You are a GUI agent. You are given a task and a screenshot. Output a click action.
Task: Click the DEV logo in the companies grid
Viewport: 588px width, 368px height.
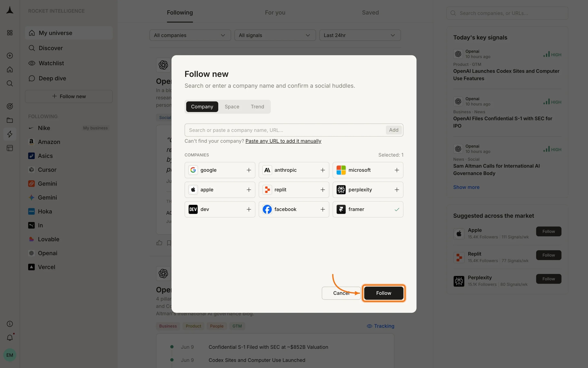193,209
